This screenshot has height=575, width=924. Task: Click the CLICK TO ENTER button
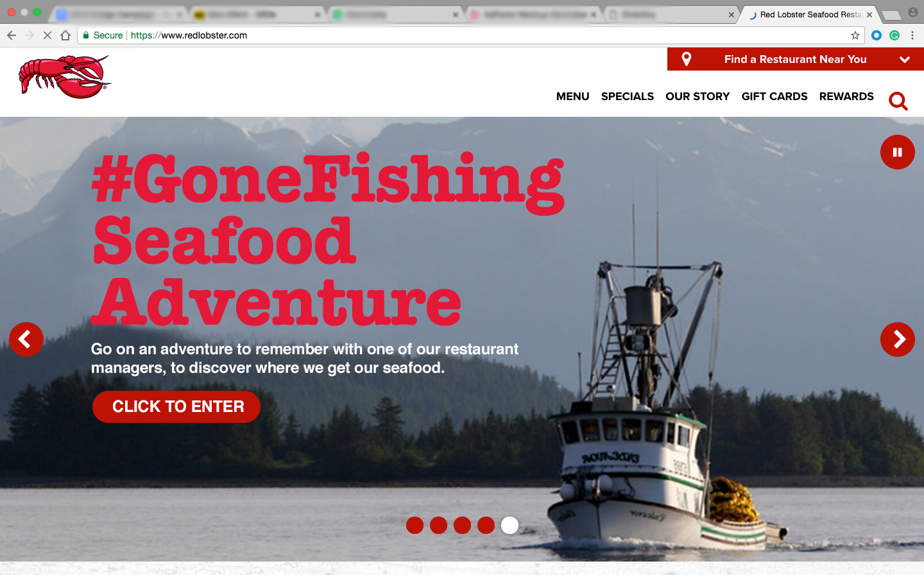pos(176,407)
